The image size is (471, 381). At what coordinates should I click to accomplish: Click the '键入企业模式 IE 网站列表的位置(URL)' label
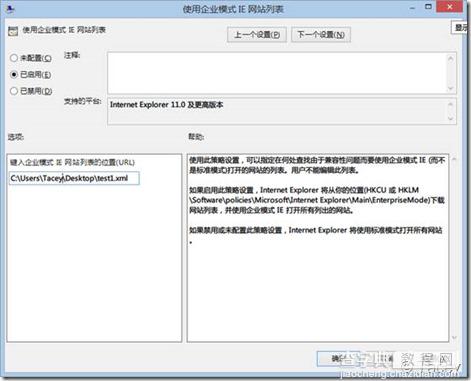coord(72,162)
